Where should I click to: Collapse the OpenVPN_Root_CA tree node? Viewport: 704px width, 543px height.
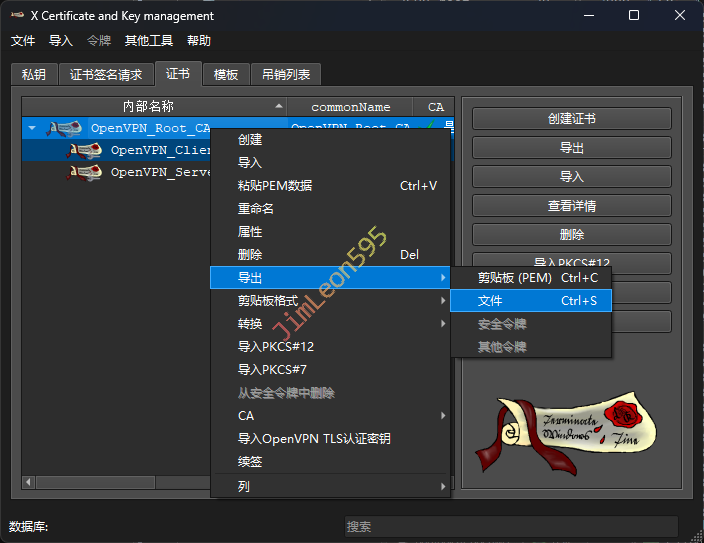(x=32, y=128)
